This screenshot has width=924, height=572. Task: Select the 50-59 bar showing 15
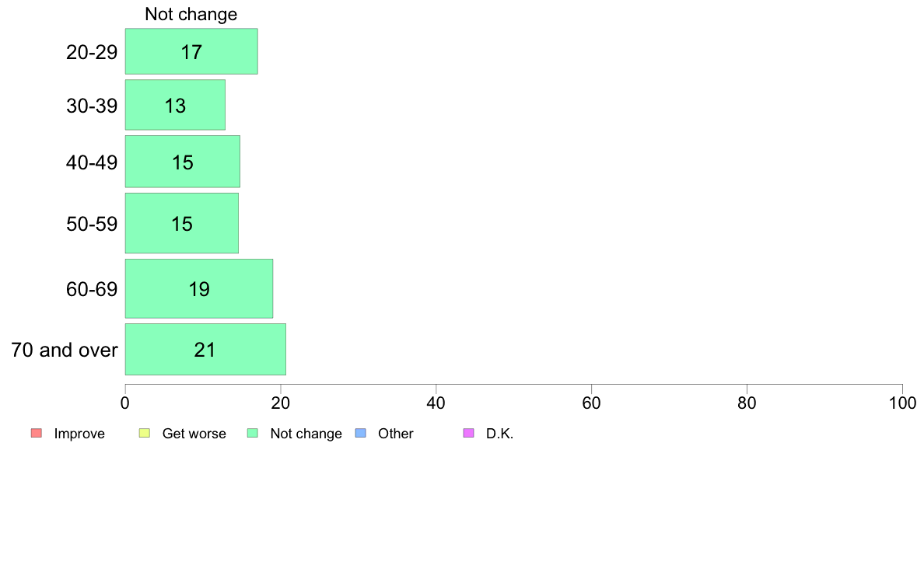182,223
